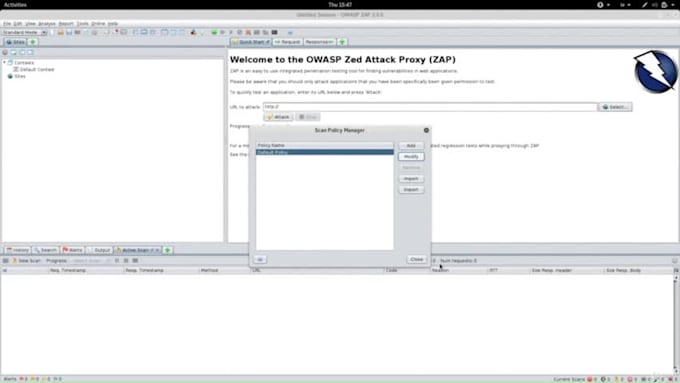Screen dimensions: 680x383
Task: Switch to the History tab
Action: pos(18,250)
